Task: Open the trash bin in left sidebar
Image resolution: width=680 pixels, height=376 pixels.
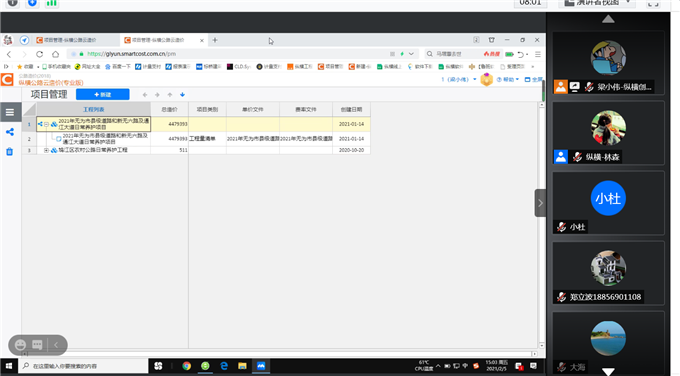Action: 10,151
